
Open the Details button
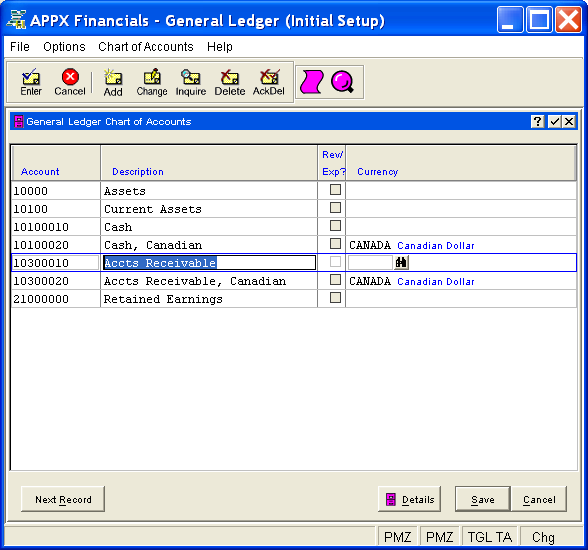(x=410, y=499)
